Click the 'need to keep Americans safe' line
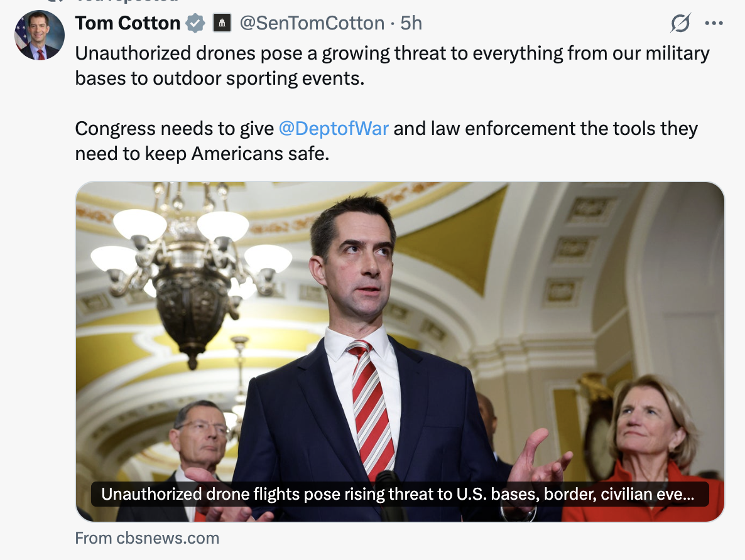 point(202,153)
